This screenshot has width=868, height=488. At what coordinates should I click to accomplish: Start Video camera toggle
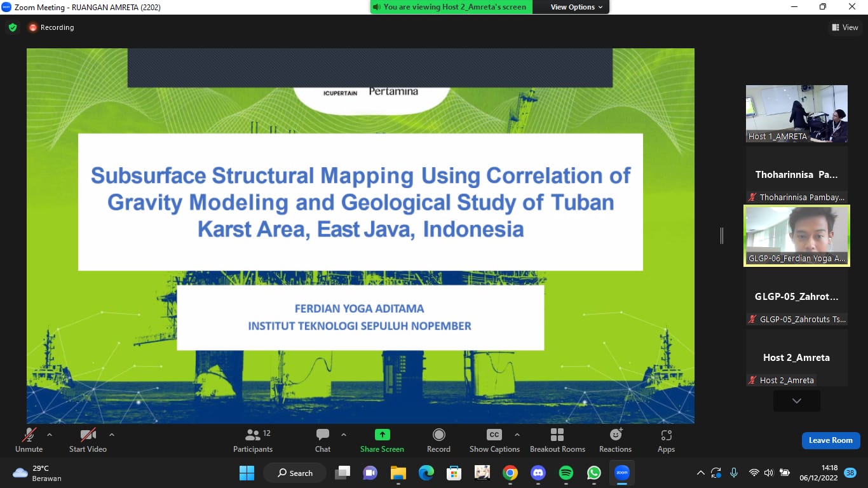click(x=88, y=440)
